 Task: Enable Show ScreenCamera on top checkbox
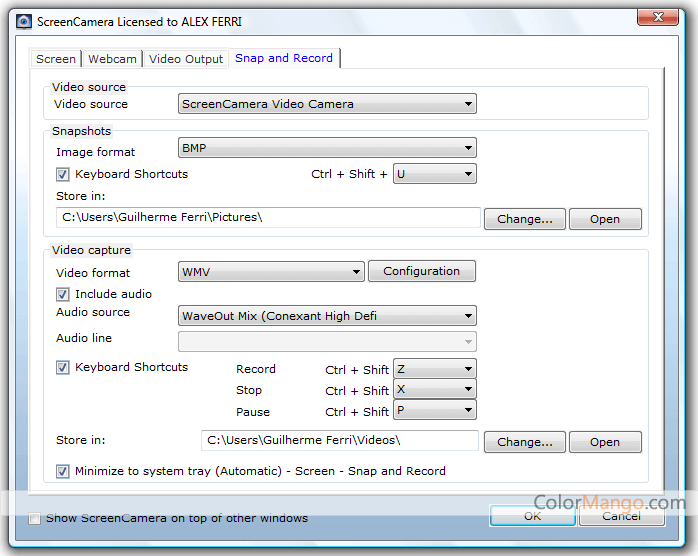pos(36,518)
